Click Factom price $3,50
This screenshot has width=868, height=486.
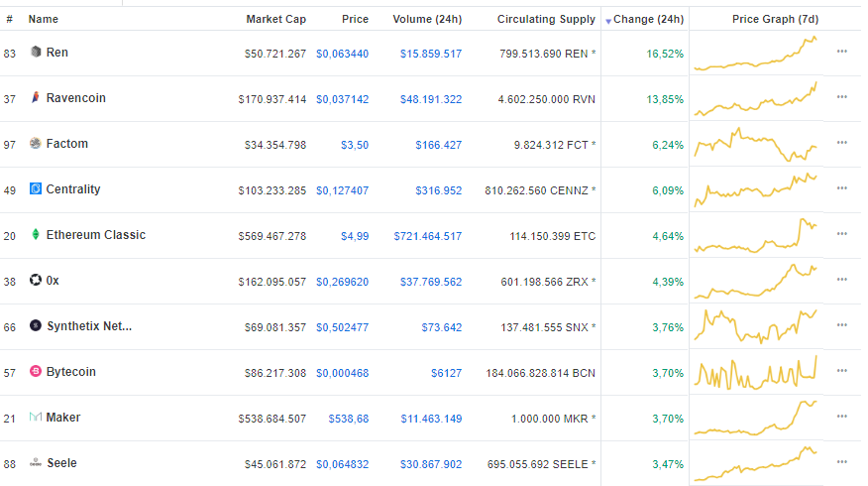click(355, 145)
